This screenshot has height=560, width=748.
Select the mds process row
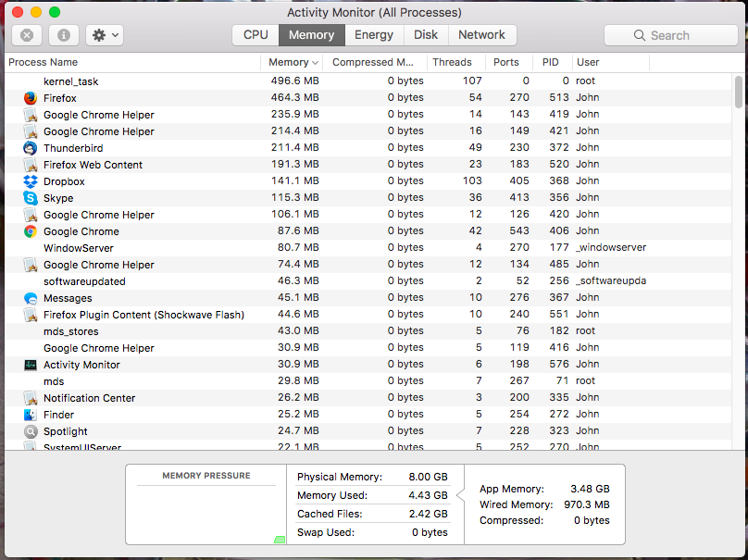point(368,381)
